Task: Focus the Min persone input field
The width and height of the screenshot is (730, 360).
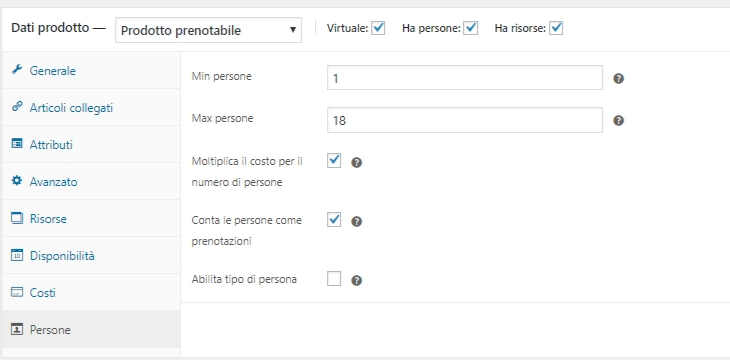Action: [465, 77]
